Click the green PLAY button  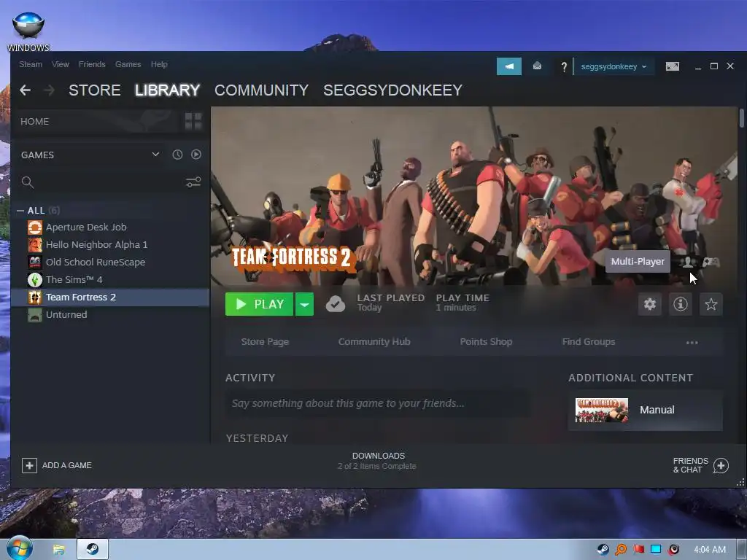259,304
